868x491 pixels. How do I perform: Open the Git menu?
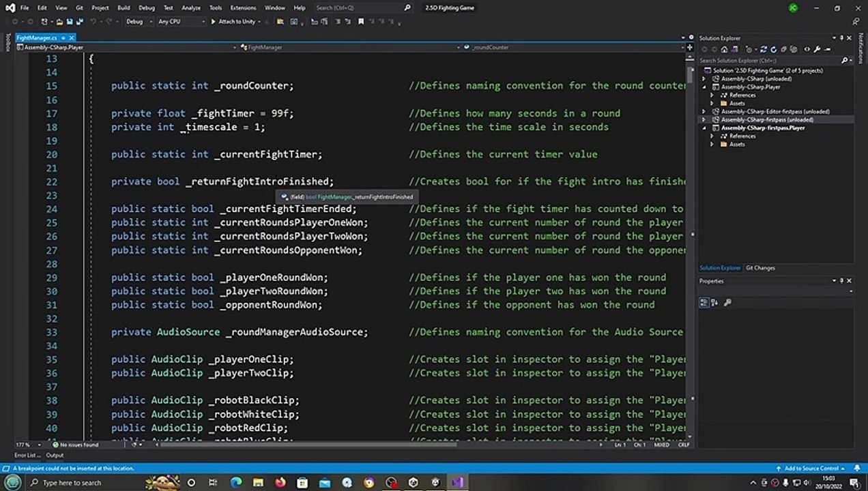(x=79, y=8)
